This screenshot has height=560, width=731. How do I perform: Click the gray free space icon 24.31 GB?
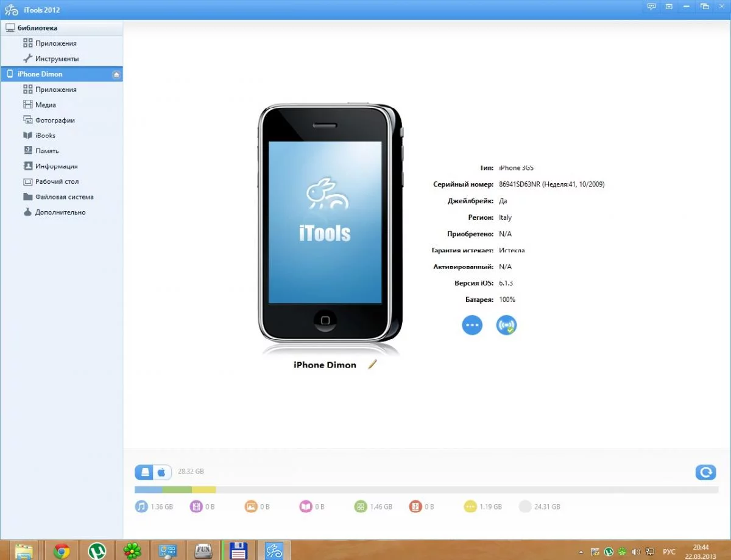click(x=525, y=506)
